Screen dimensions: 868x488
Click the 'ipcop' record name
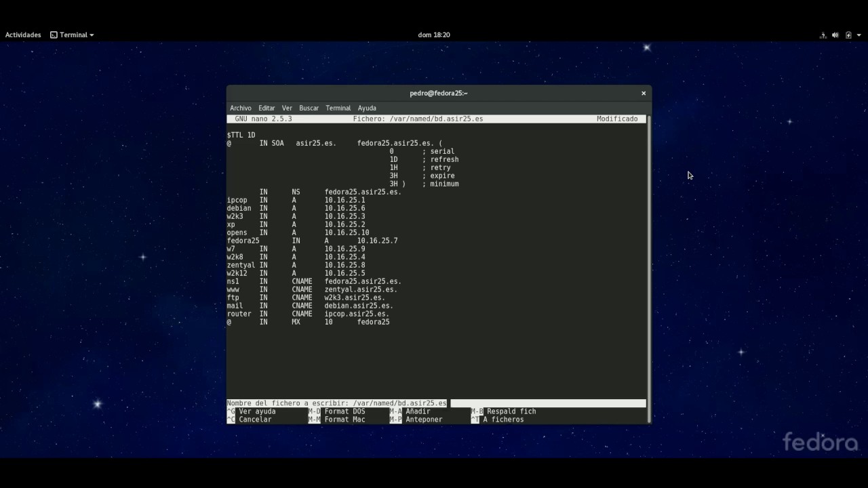(x=237, y=200)
